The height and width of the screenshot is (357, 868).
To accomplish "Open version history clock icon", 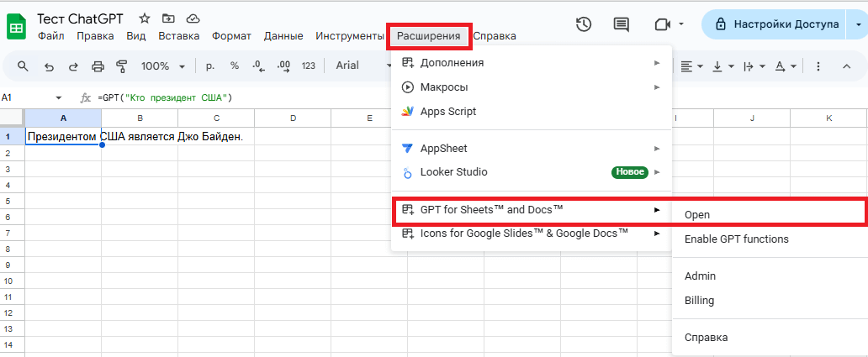I will 584,24.
